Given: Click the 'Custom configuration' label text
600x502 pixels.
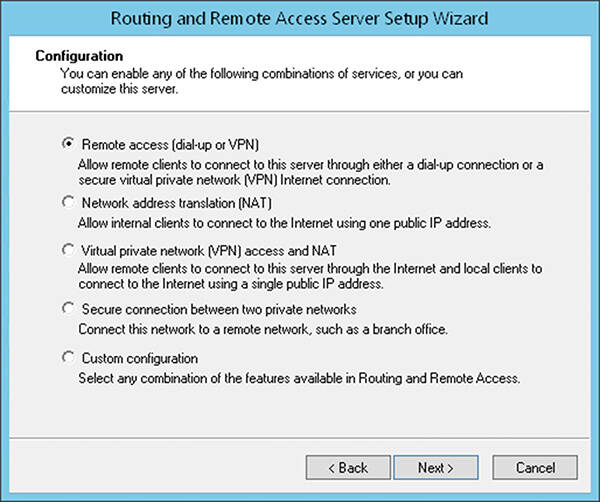Looking at the screenshot, I should pyautogui.click(x=140, y=359).
